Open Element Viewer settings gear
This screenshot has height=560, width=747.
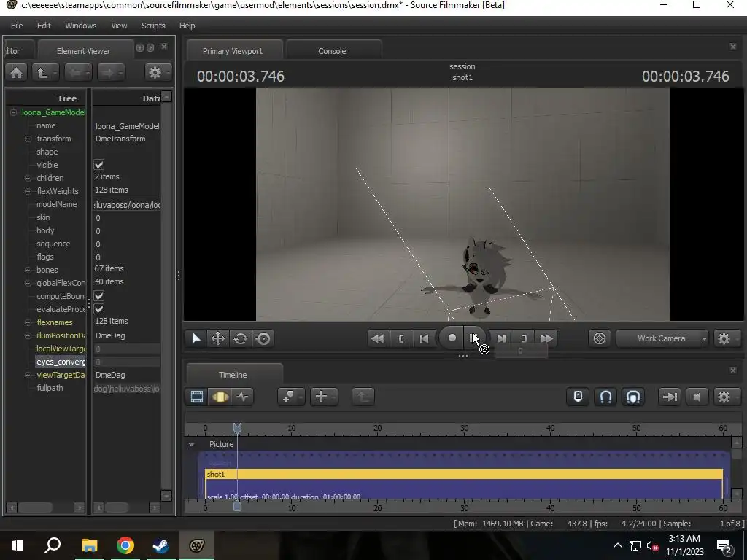(158, 73)
